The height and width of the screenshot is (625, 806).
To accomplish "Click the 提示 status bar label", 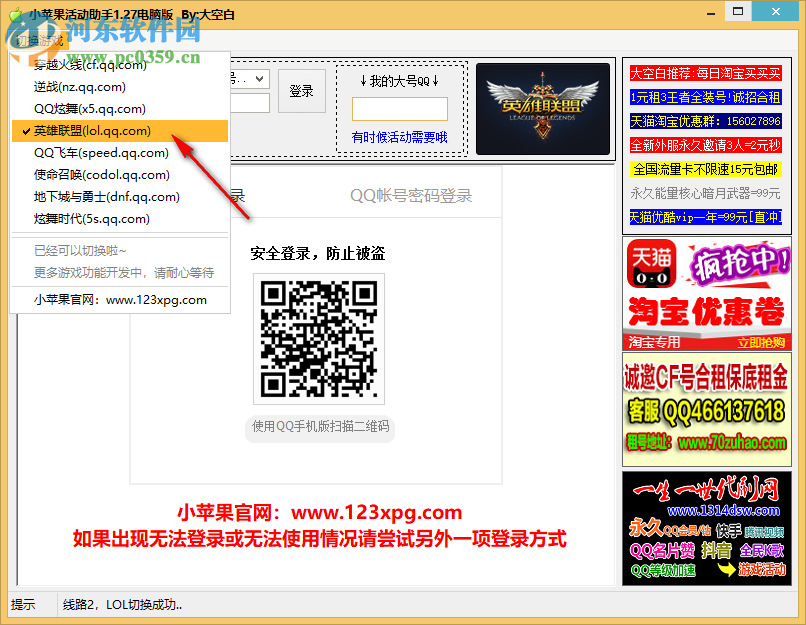I will tap(23, 605).
